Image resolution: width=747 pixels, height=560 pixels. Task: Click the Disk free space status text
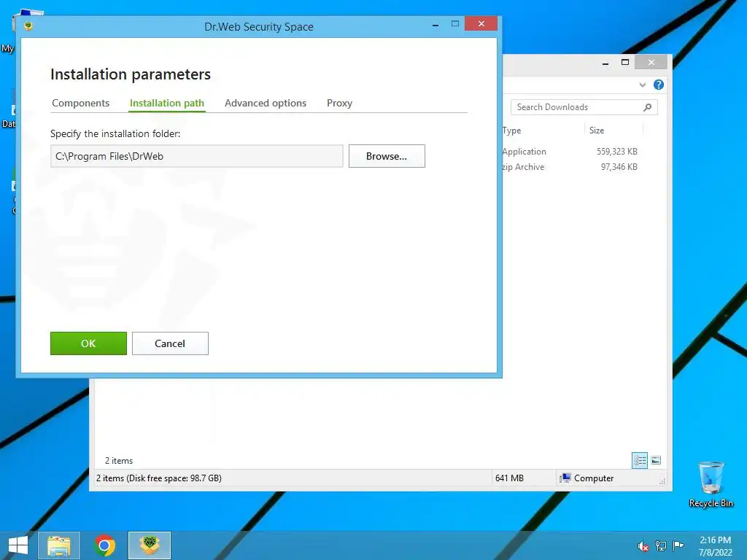(158, 478)
